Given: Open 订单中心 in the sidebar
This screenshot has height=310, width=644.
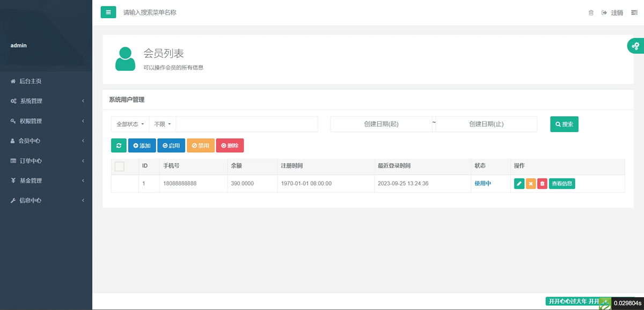Looking at the screenshot, I should 46,160.
